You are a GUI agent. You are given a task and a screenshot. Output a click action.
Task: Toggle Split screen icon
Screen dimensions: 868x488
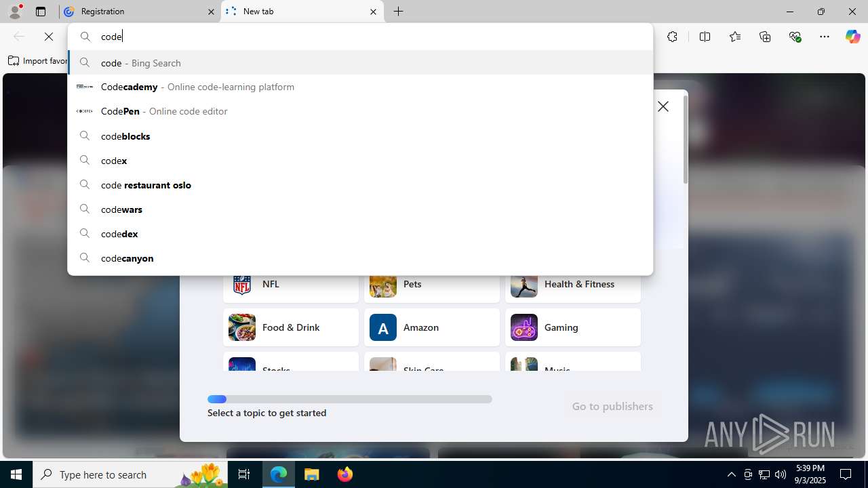pyautogui.click(x=705, y=37)
